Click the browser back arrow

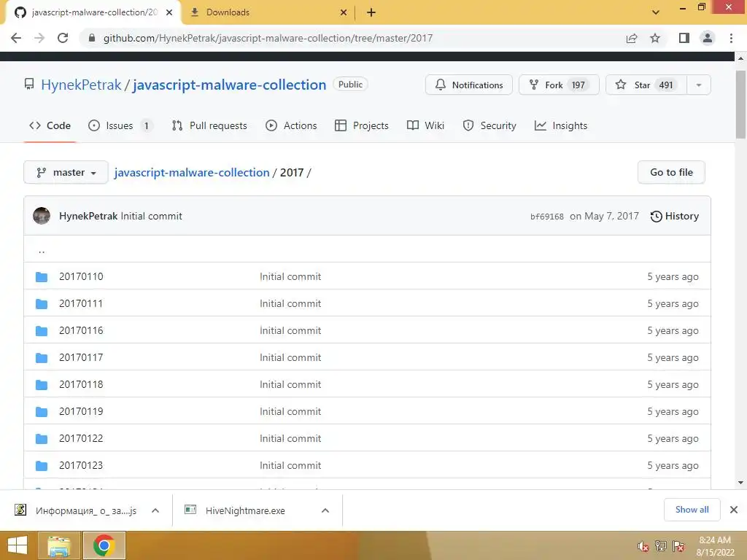(x=16, y=38)
